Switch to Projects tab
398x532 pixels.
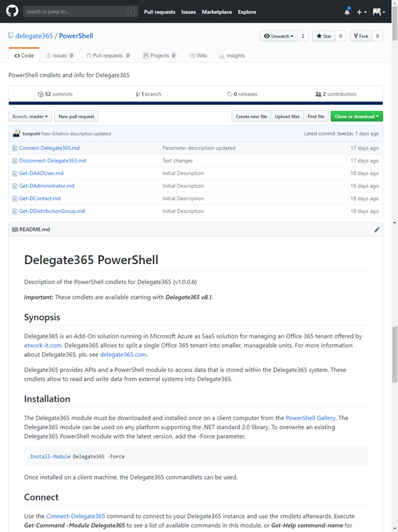click(x=159, y=56)
